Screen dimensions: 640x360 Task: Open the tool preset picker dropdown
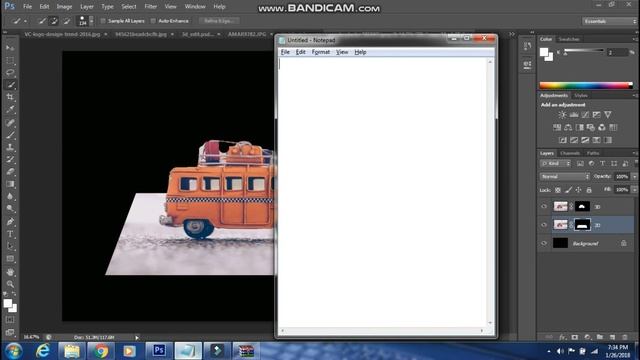point(25,21)
